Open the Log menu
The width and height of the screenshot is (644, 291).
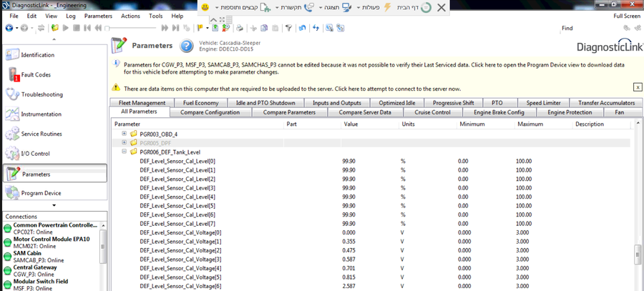pyautogui.click(x=71, y=16)
